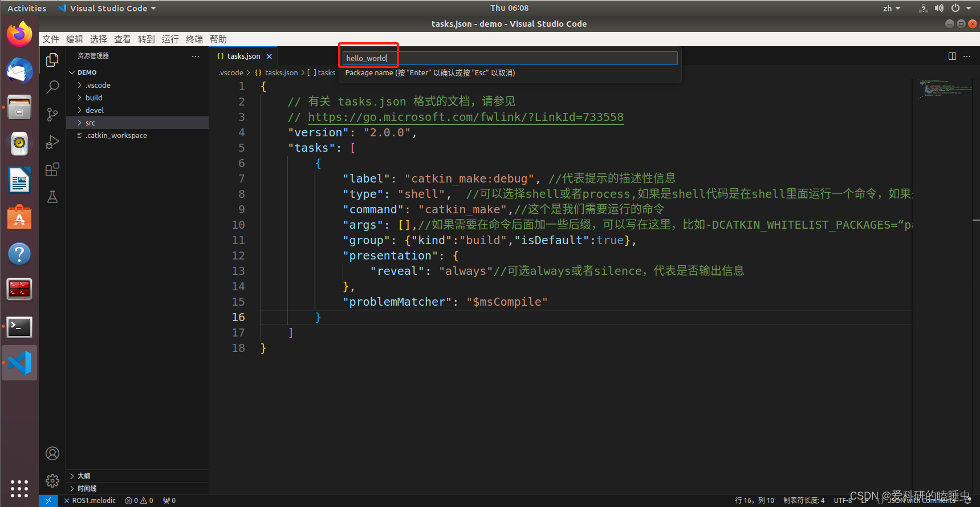Open Terminator red terminal from dock
The image size is (980, 507).
(19, 290)
